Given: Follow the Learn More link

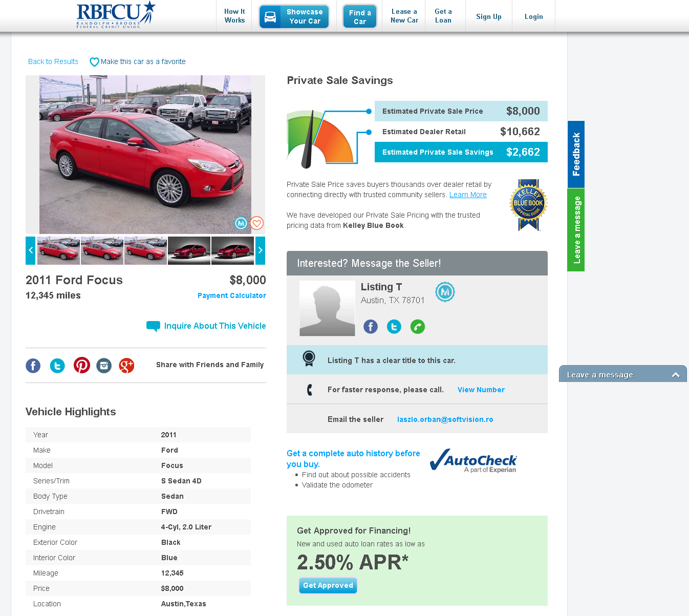Looking at the screenshot, I should click(468, 195).
